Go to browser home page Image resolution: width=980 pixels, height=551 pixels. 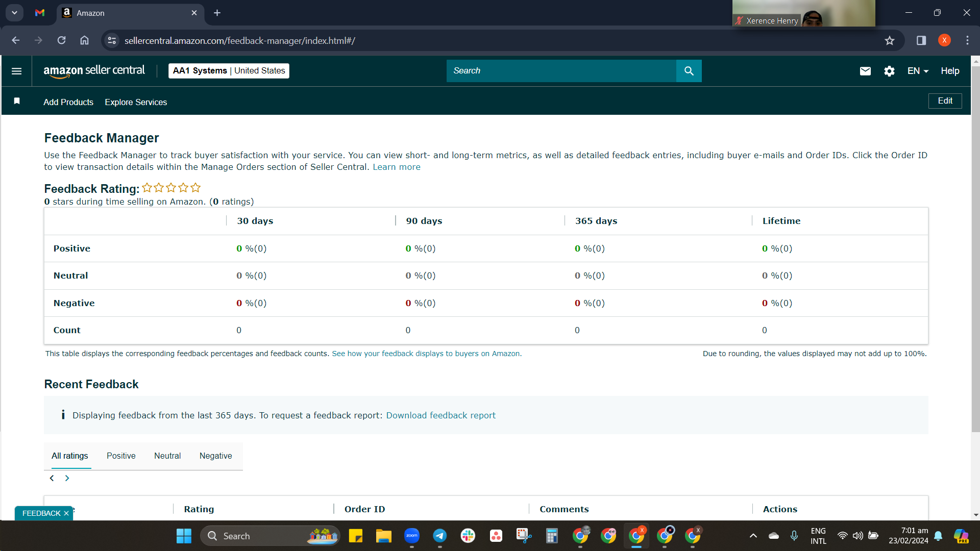[84, 40]
